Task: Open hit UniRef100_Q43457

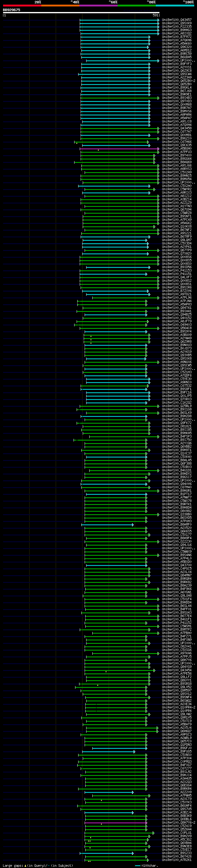Action: 177,20
